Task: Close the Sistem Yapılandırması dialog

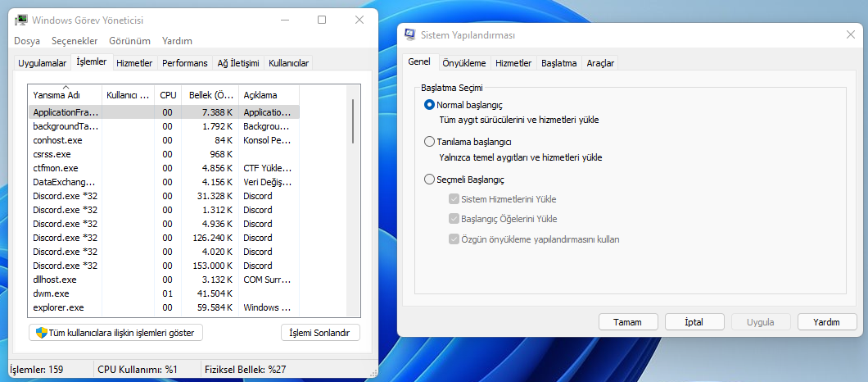Action: click(851, 35)
